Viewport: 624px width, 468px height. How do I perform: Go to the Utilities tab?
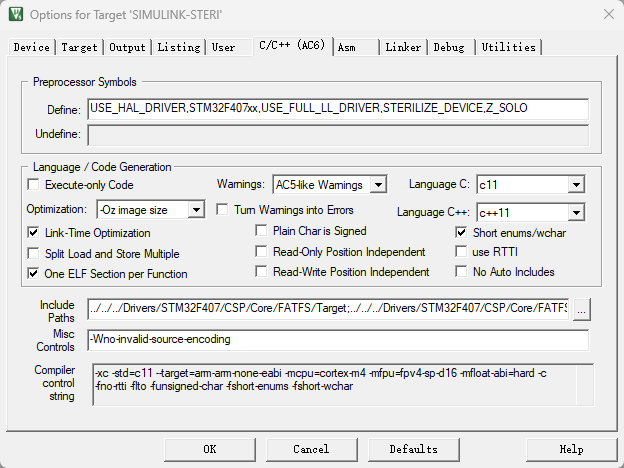[x=508, y=47]
